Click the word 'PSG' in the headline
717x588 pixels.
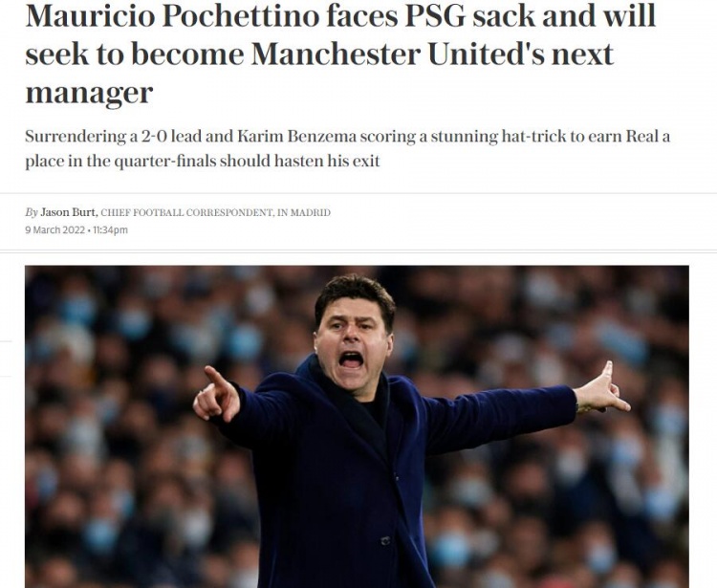(x=435, y=15)
